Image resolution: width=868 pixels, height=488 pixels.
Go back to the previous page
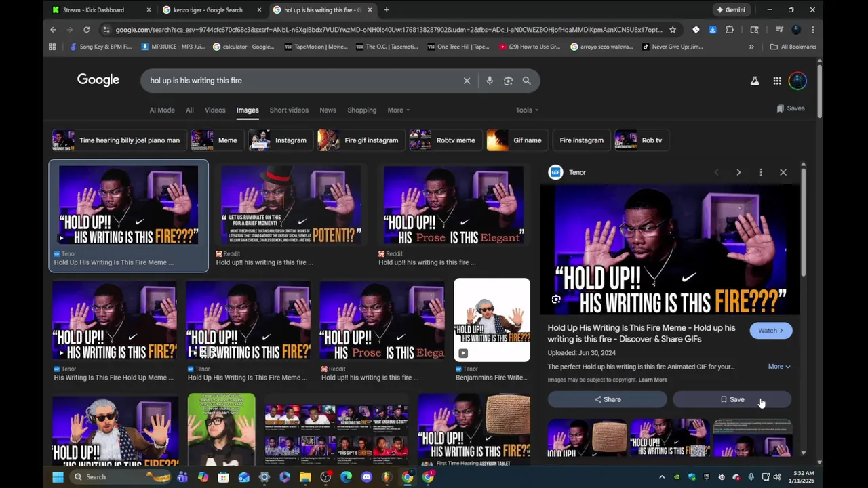point(53,30)
